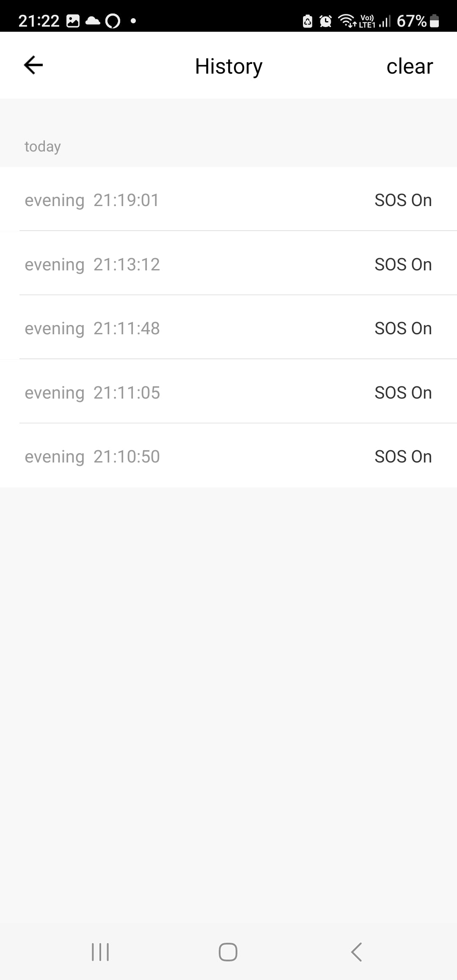Viewport: 457px width, 980px height.
Task: Tap the cellular signal strength icon
Action: coord(385,21)
